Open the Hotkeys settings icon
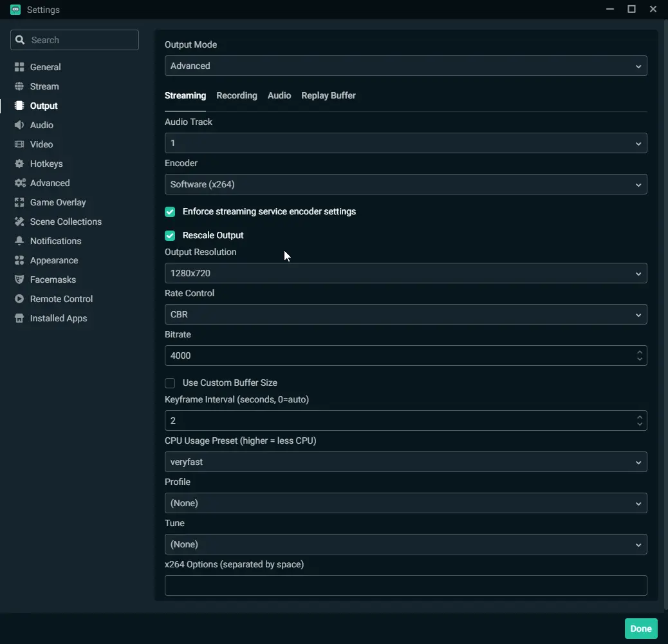 pos(19,164)
